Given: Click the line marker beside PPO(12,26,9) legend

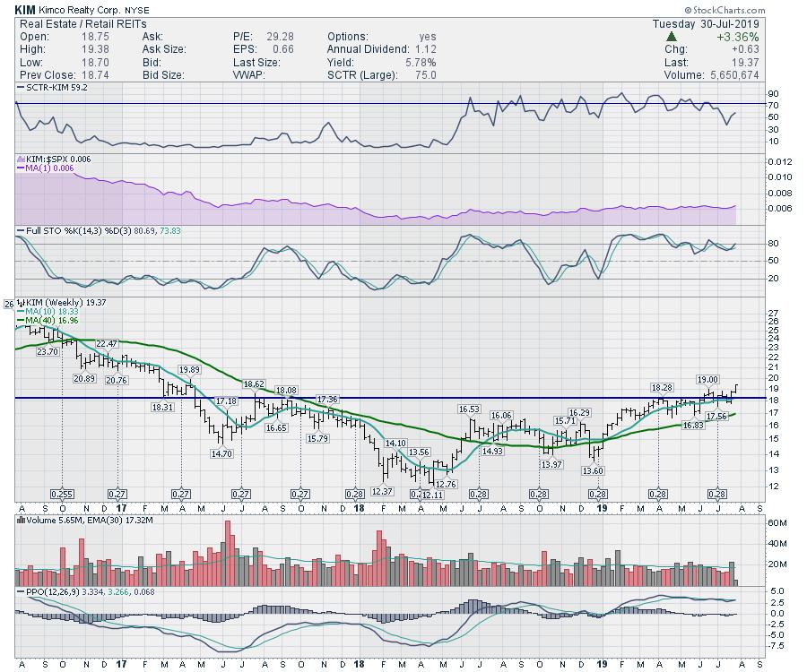Looking at the screenshot, I should pos(18,591).
